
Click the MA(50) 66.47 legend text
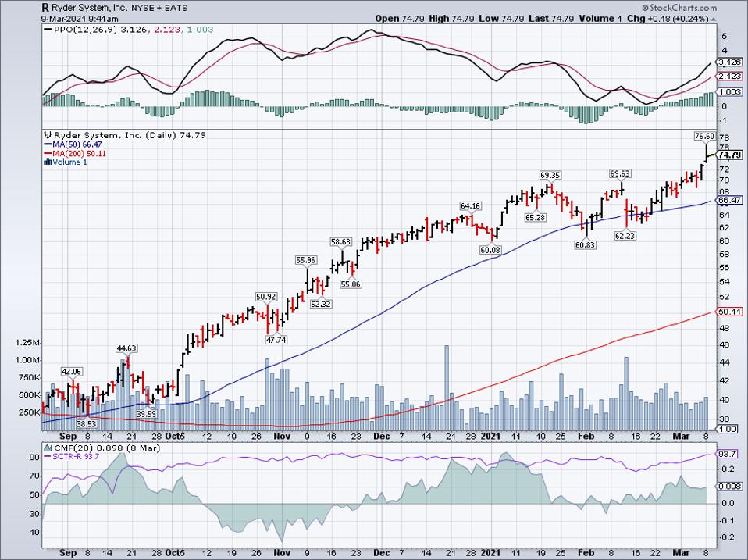pyautogui.click(x=77, y=144)
